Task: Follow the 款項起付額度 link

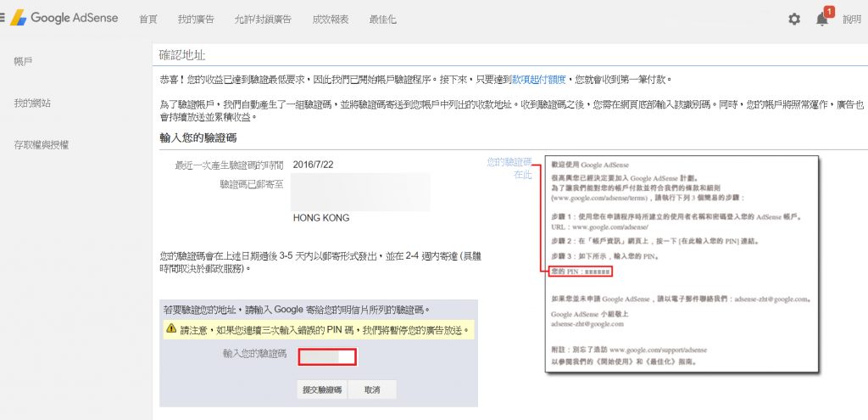Action: pyautogui.click(x=538, y=80)
